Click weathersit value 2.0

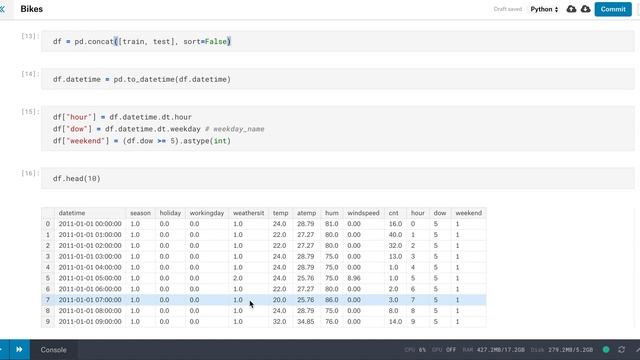pos(238,278)
